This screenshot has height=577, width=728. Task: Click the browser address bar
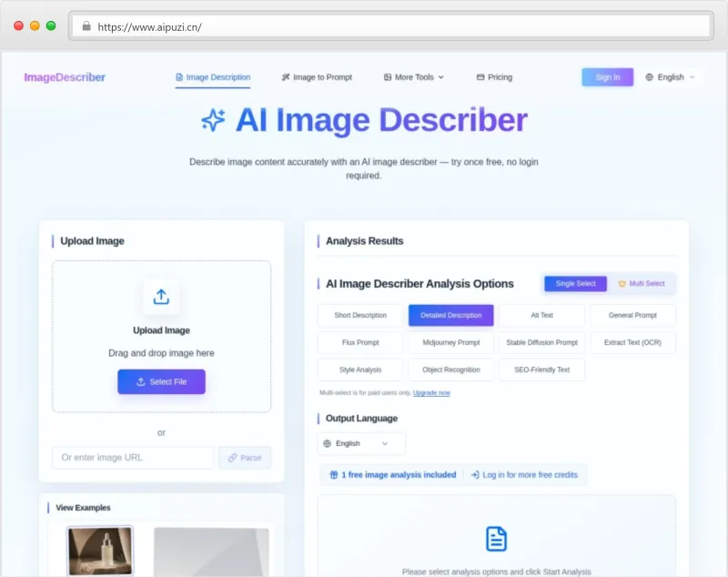coord(391,26)
